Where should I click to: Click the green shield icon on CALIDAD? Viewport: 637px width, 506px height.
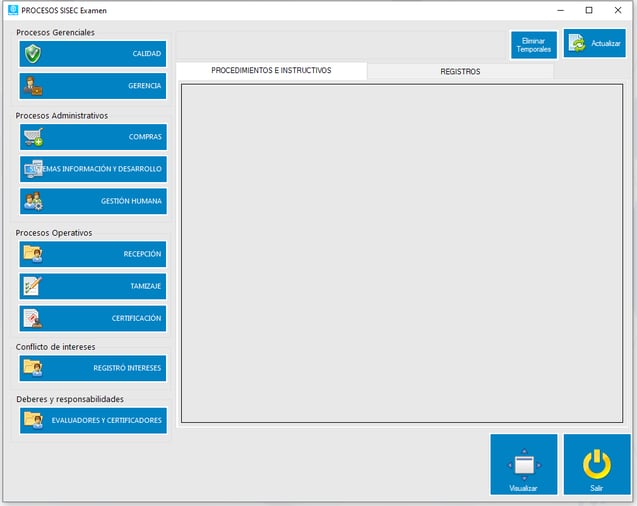[34, 54]
